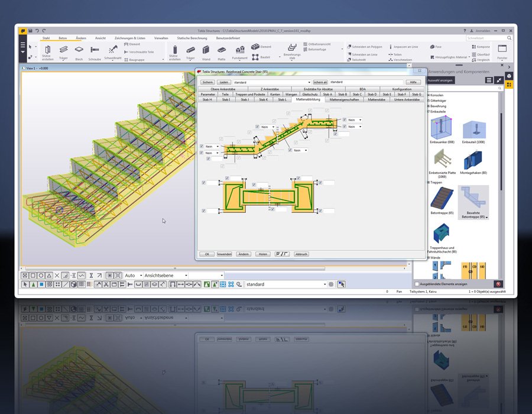Switch to the Mattenstäbe tab
The height and width of the screenshot is (414, 532).
click(x=377, y=100)
